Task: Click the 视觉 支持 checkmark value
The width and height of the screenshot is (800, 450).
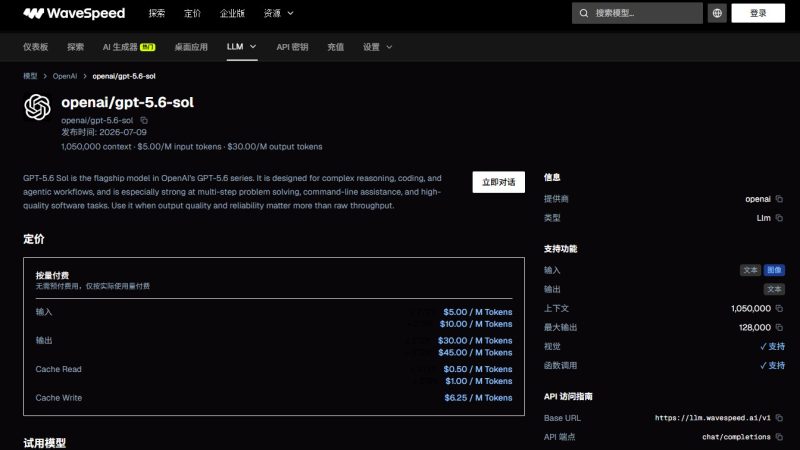Action: pyautogui.click(x=772, y=346)
